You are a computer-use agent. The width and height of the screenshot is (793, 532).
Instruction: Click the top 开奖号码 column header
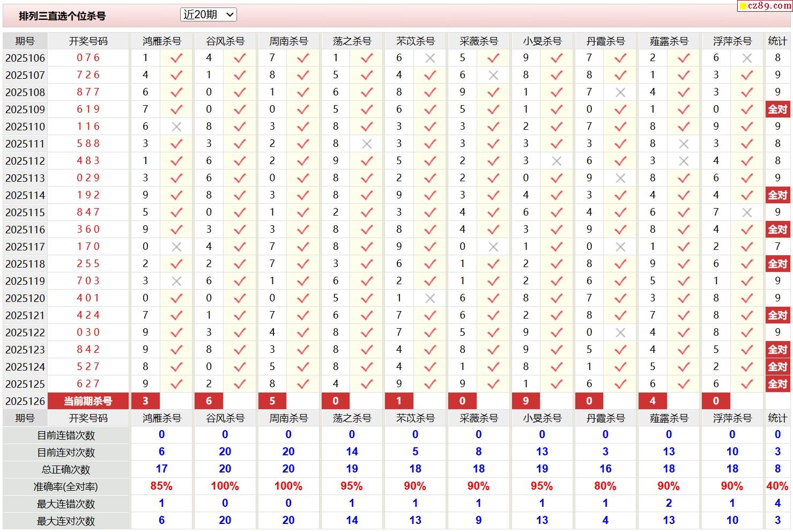tap(88, 41)
